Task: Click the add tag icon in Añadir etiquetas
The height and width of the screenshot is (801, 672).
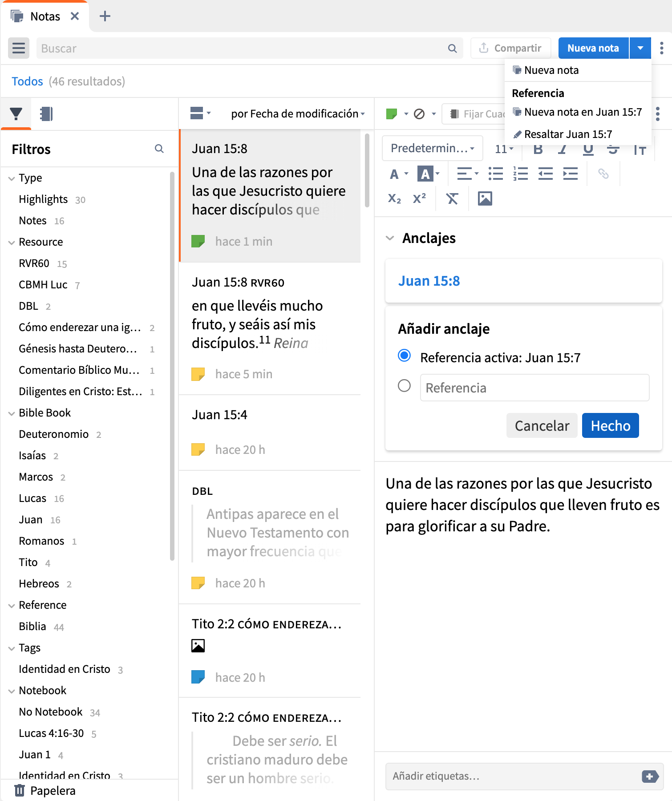Action: (x=650, y=777)
